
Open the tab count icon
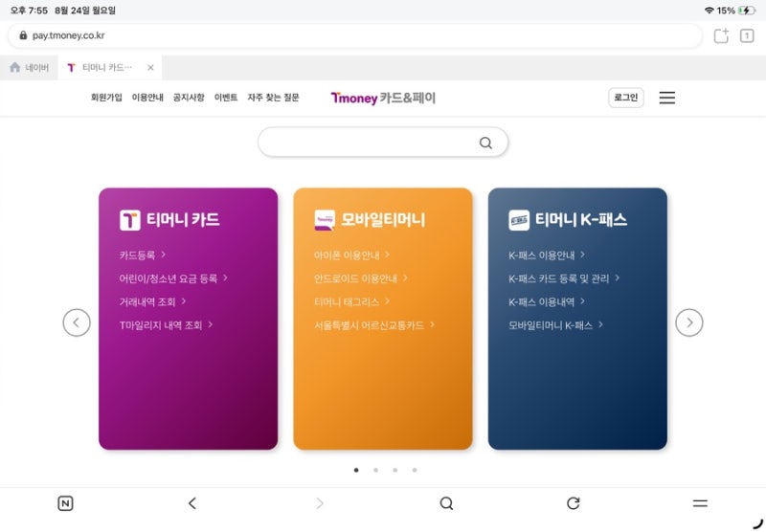click(747, 35)
